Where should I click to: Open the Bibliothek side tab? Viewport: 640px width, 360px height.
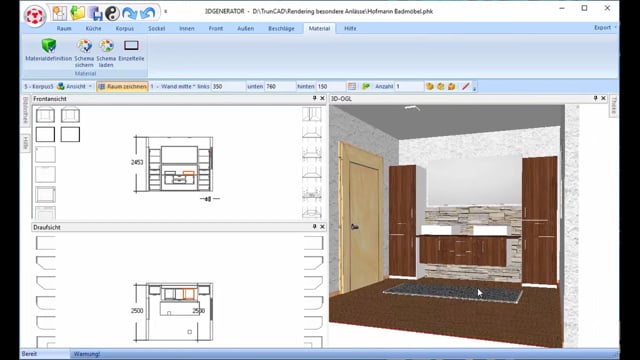(26, 110)
